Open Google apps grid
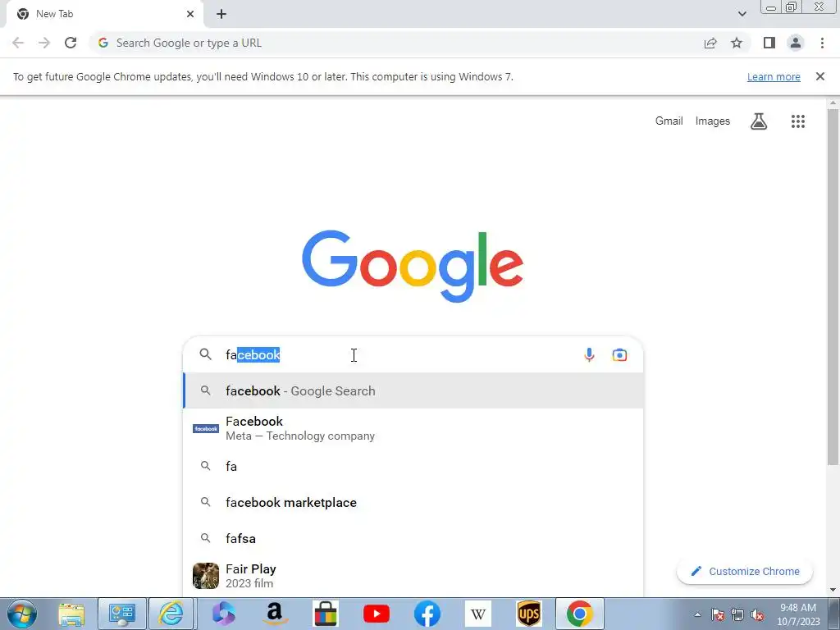Viewport: 840px width, 630px height. [798, 121]
